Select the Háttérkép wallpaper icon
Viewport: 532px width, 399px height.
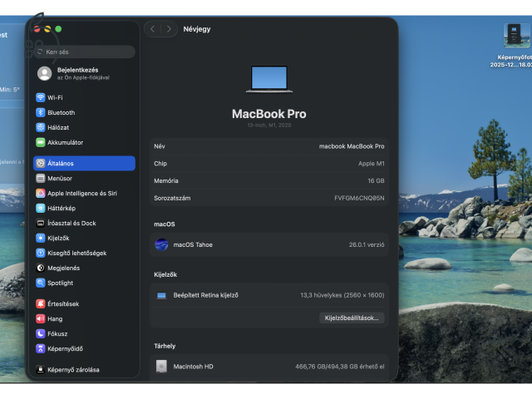click(41, 209)
